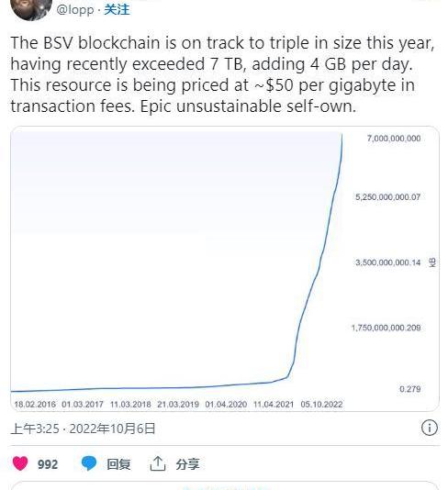Click the 3,500,000,000.14 axis label

(x=388, y=262)
